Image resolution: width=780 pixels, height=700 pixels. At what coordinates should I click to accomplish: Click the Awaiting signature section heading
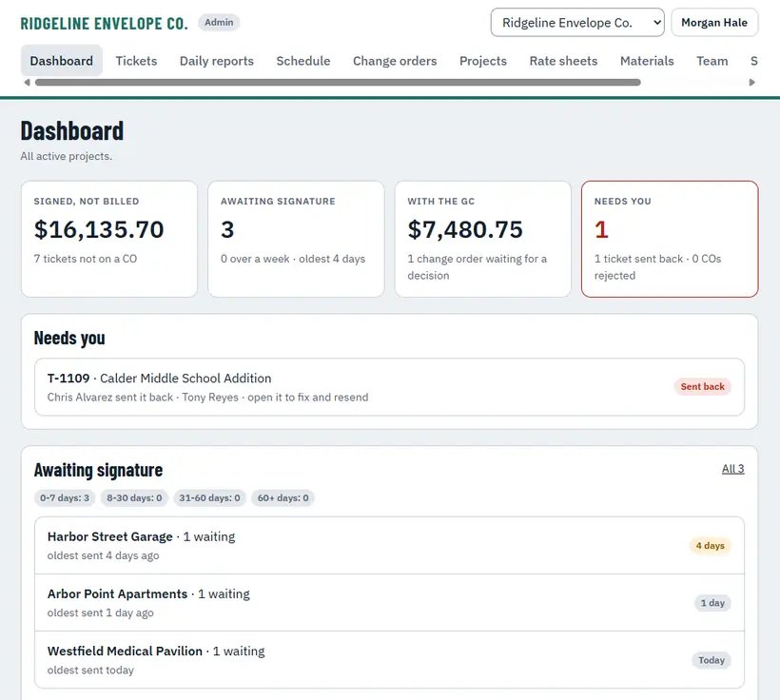pyautogui.click(x=99, y=470)
